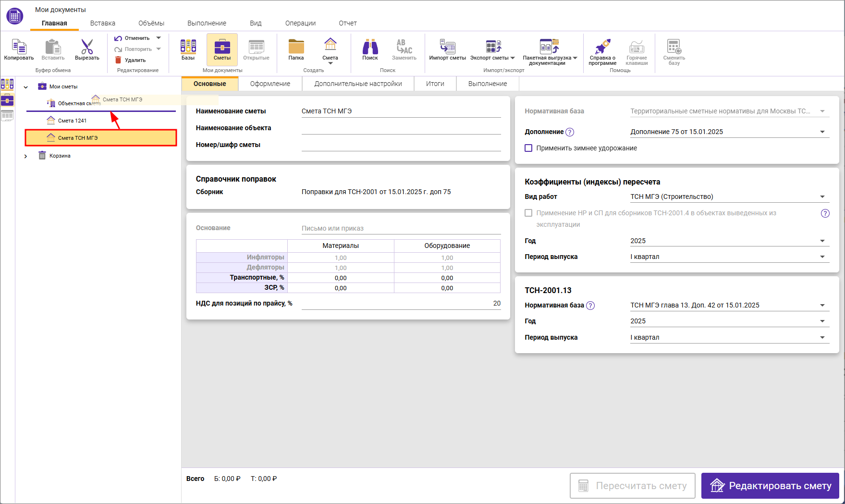Expand the Дополнение 75 dropdown
This screenshot has height=504, width=845.
pyautogui.click(x=822, y=132)
